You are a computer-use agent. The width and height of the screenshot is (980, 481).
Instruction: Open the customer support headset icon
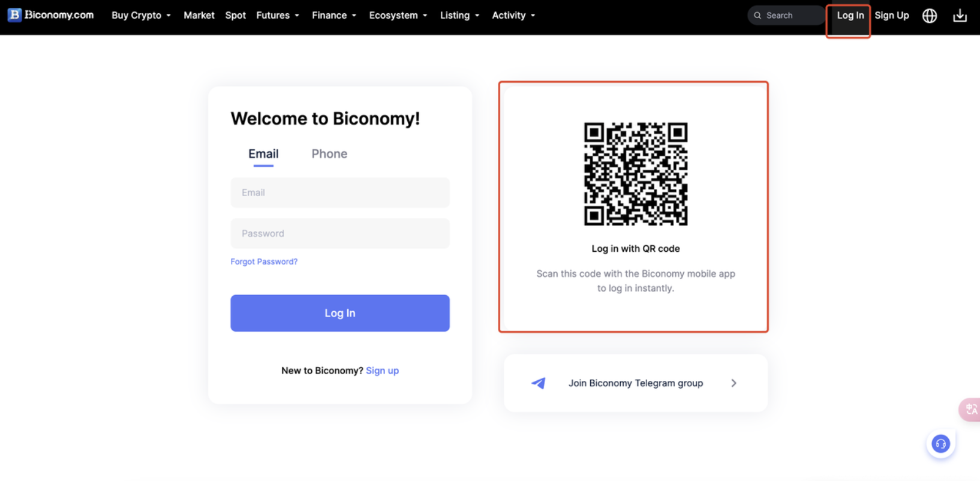click(940, 444)
